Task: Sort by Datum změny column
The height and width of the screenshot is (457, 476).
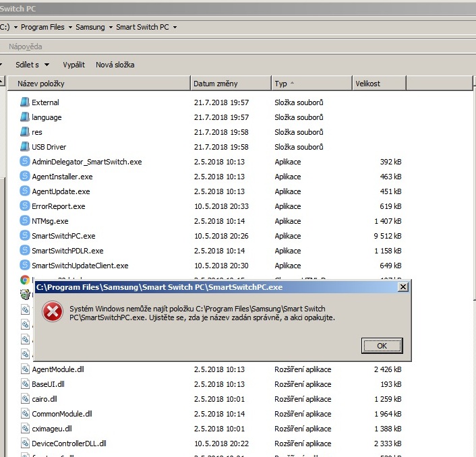Action: click(x=231, y=84)
